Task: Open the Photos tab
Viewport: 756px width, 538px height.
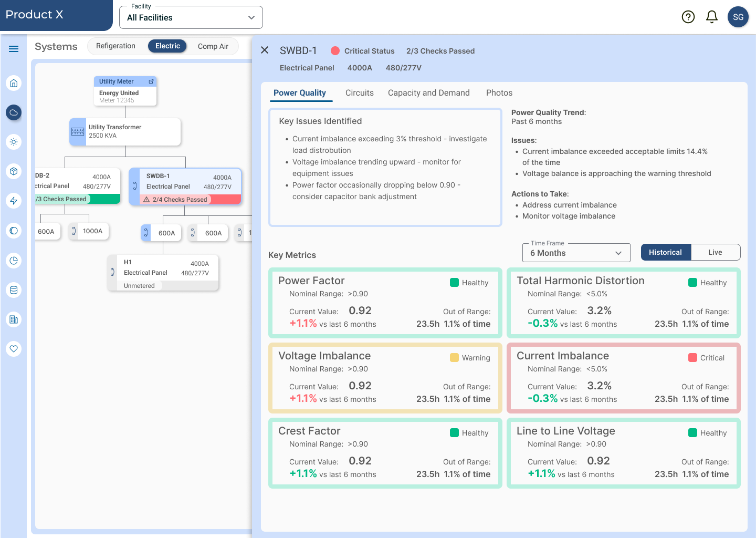Action: pos(499,93)
